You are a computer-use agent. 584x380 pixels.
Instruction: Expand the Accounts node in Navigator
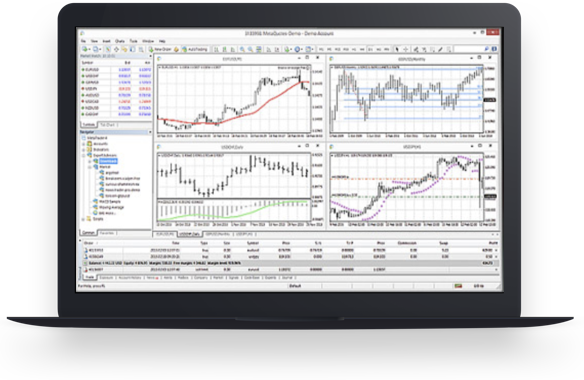pos(84,143)
